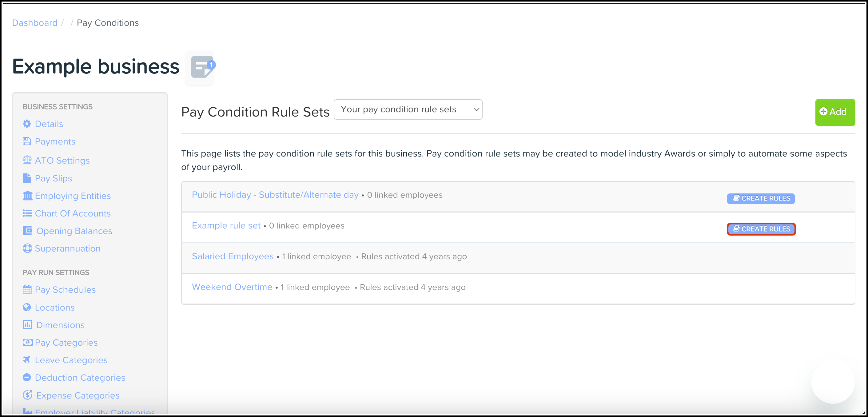Go to the Pay Categories settings page

[x=66, y=342]
